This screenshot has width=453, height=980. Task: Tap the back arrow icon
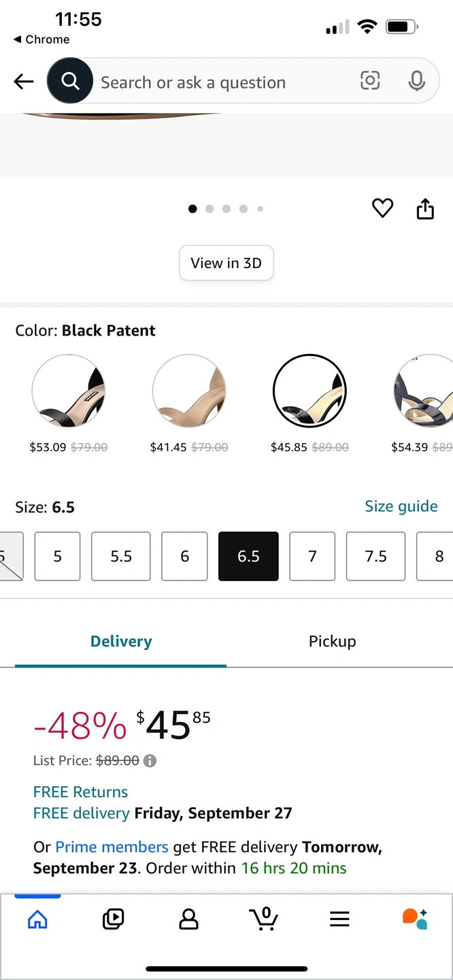point(24,82)
